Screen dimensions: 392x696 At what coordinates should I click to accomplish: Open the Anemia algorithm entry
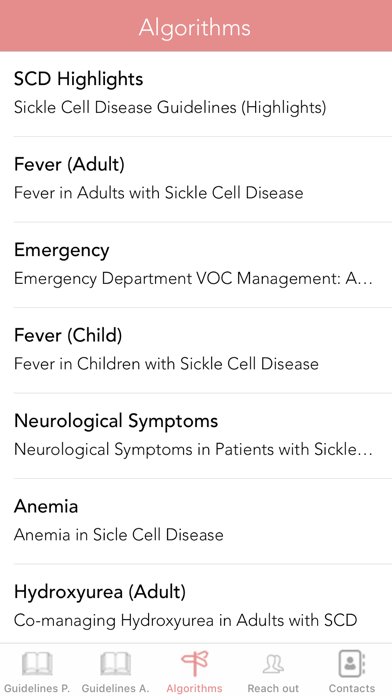coord(196,521)
